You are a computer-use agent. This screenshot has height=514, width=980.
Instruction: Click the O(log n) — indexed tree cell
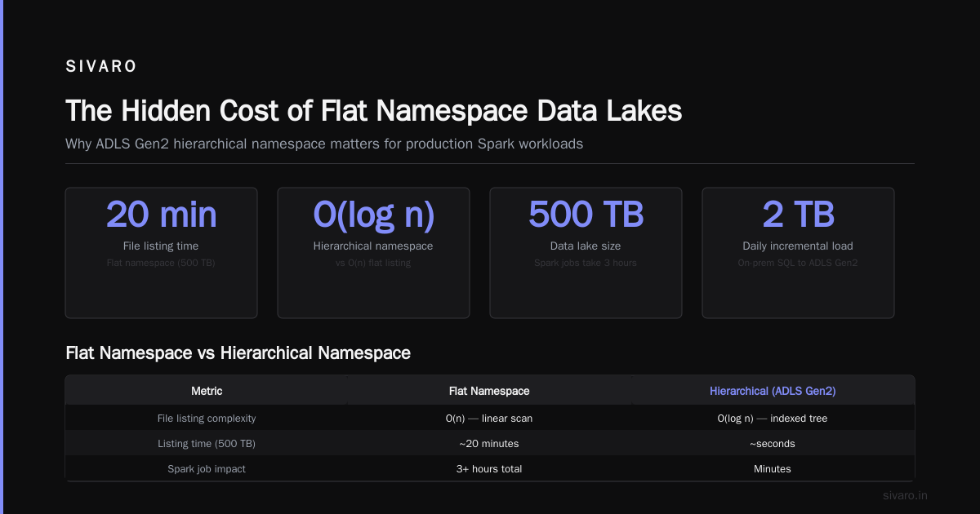click(773, 418)
